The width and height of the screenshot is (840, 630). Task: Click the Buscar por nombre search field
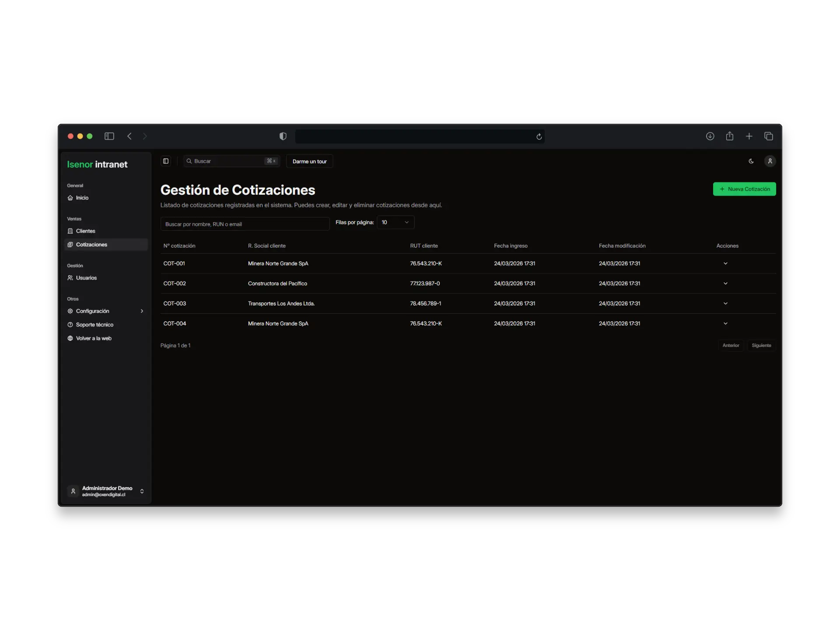point(245,224)
